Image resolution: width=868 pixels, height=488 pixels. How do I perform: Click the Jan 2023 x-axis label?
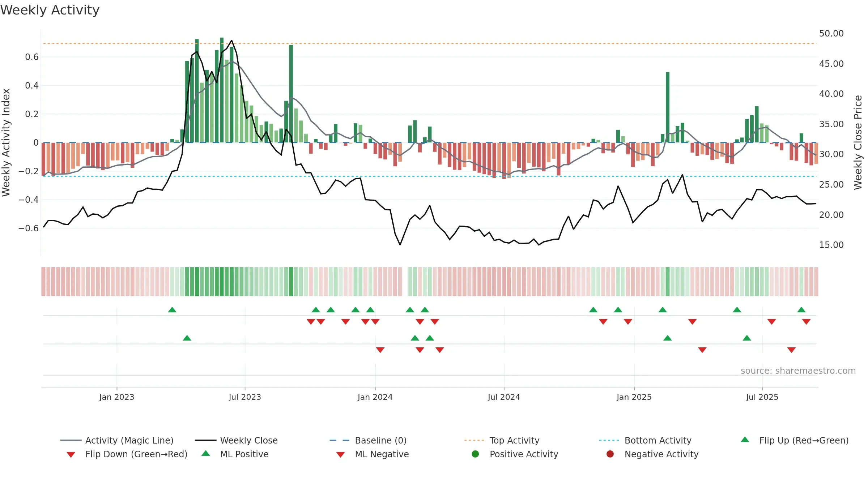[x=117, y=397]
